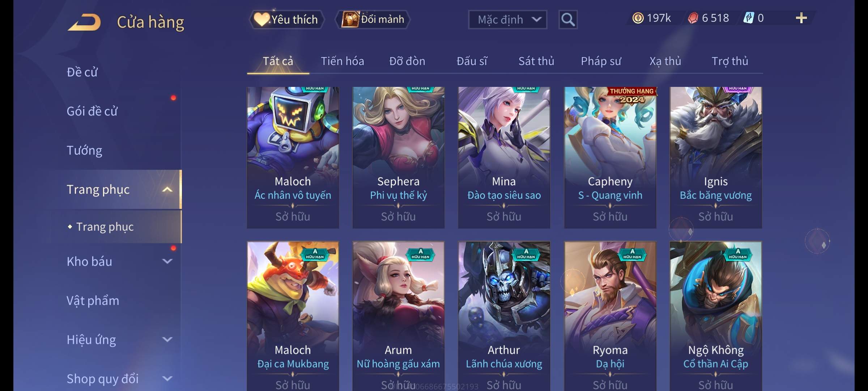
Task: Tap the gold coin balance icon
Action: pyautogui.click(x=638, y=18)
